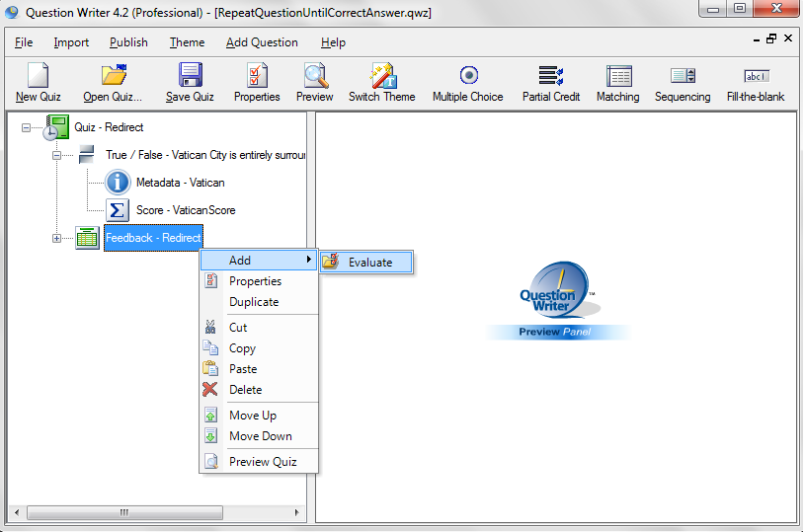Screen dimensions: 804x532
Task: Close the inner document window
Action: pos(788,38)
